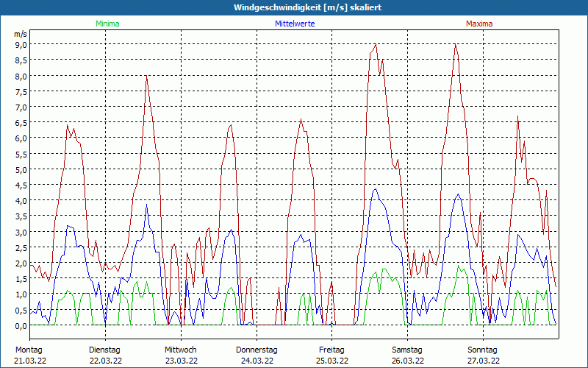Click the blue mean peak on Dienstag
Viewport: 588px width, 368px height.
point(146,205)
